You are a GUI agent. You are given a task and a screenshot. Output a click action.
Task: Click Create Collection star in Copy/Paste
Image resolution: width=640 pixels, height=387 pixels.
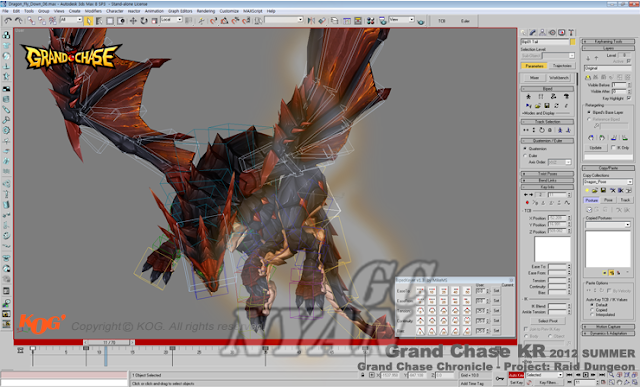[x=588, y=191]
